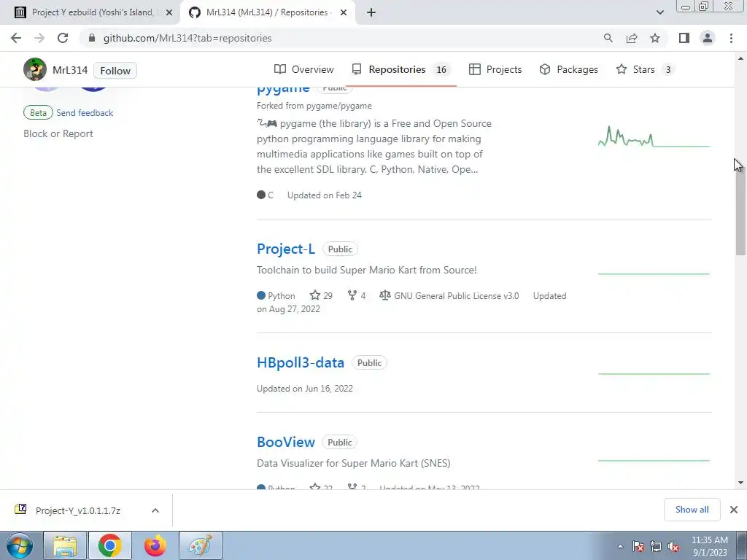The image size is (747, 560).
Task: View Project-L stargazers count 29
Action: point(321,296)
